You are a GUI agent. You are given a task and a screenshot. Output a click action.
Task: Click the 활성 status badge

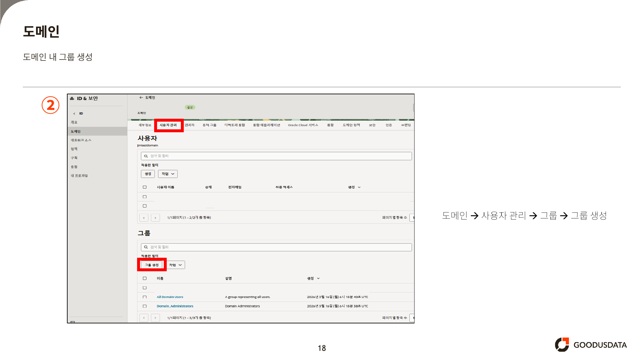(x=190, y=107)
